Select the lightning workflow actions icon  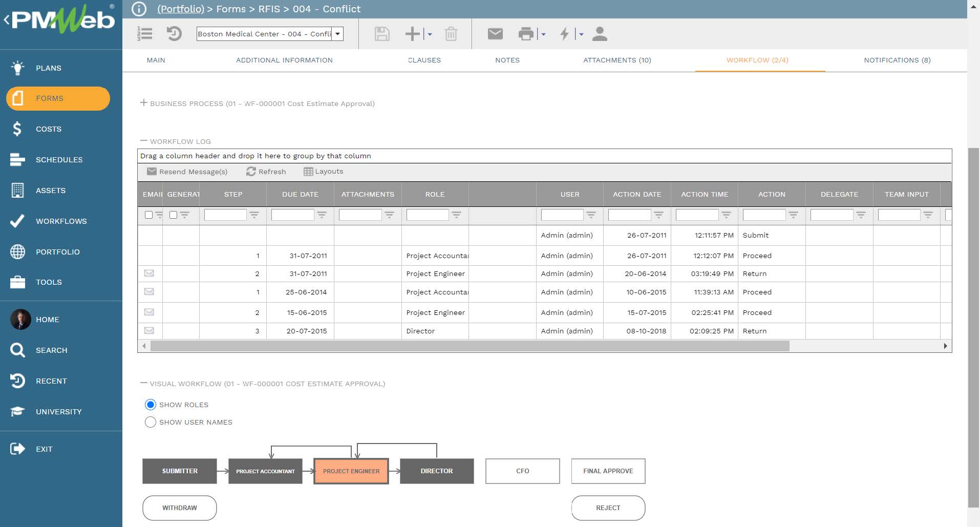(x=564, y=33)
